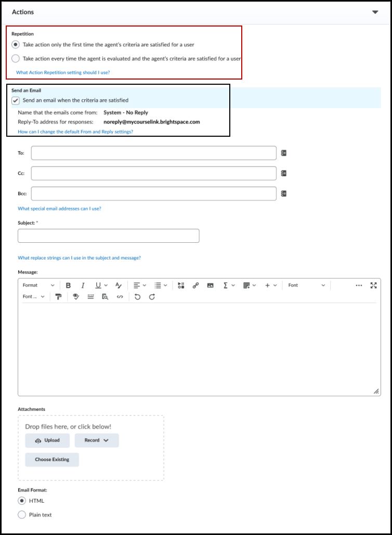Open address book for To field
The height and width of the screenshot is (535, 392).
tap(283, 153)
